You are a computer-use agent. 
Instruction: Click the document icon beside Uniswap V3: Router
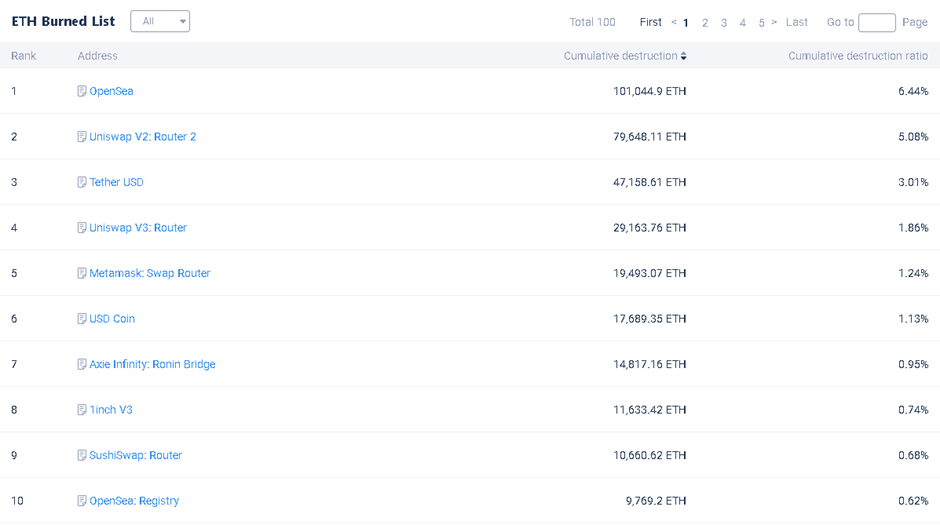[82, 228]
